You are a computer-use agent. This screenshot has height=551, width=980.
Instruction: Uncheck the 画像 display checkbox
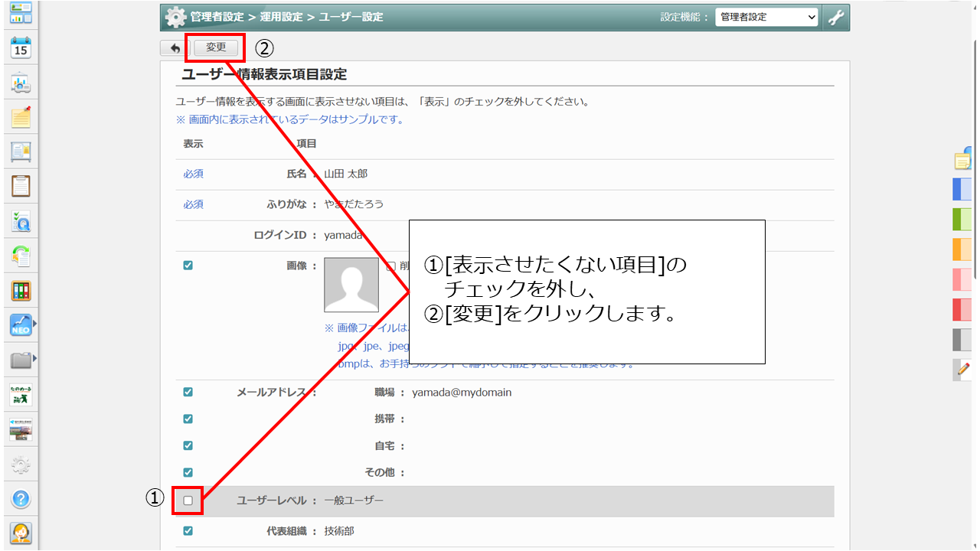point(188,266)
